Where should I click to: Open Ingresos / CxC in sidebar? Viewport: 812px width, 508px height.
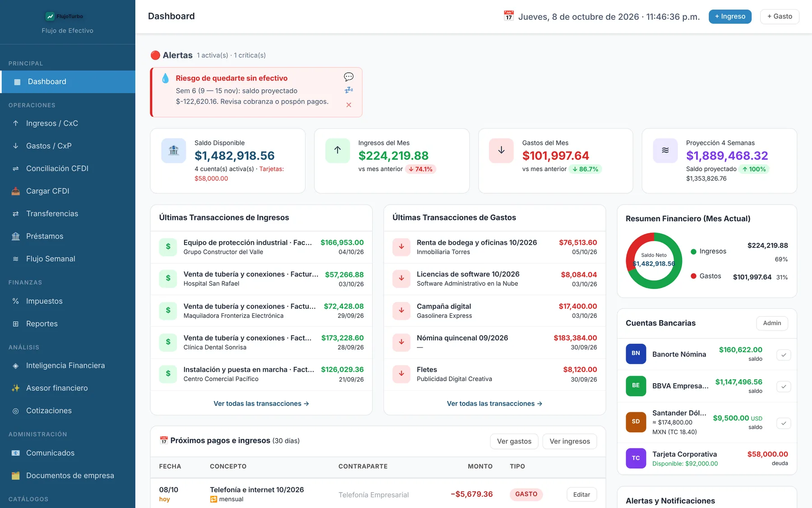point(68,123)
